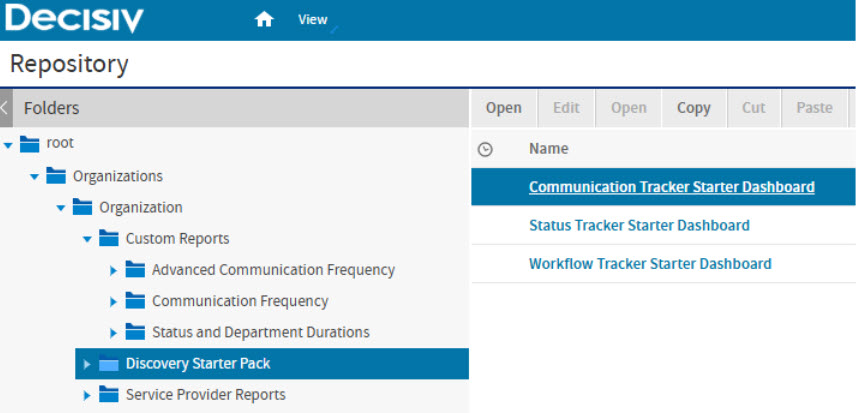Go to the Home icon
The height and width of the screenshot is (413, 858).
click(264, 20)
